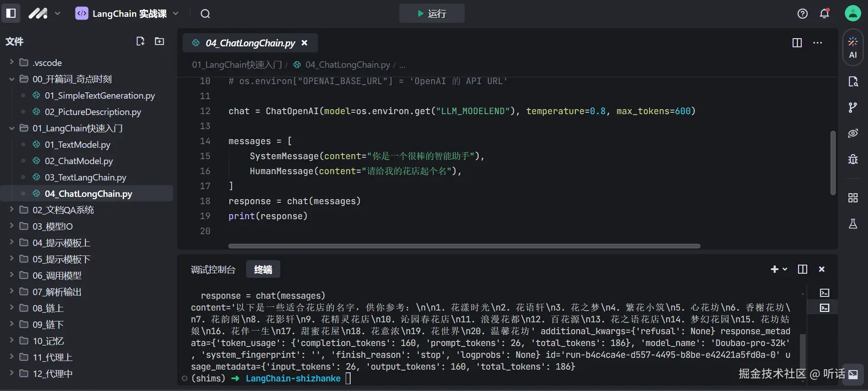Open the green user avatar

point(853,13)
